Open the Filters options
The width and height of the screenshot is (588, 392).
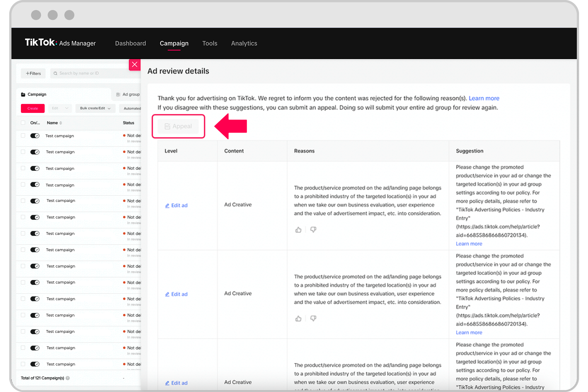pos(33,73)
